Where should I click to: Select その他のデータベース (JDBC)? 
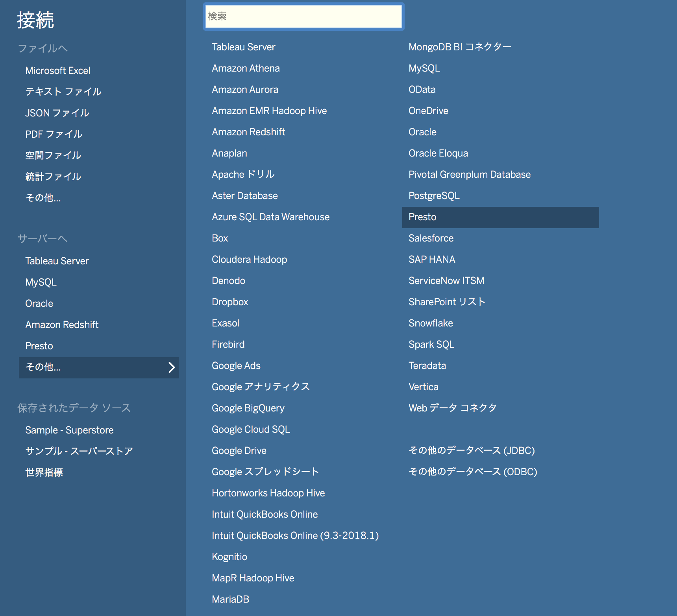[472, 451]
